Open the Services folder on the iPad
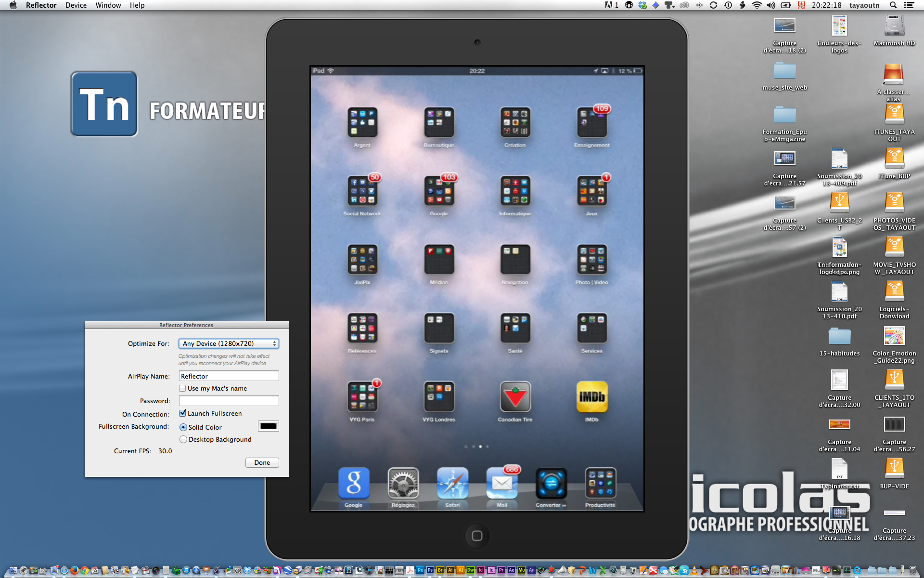The width and height of the screenshot is (924, 578). pyautogui.click(x=592, y=328)
